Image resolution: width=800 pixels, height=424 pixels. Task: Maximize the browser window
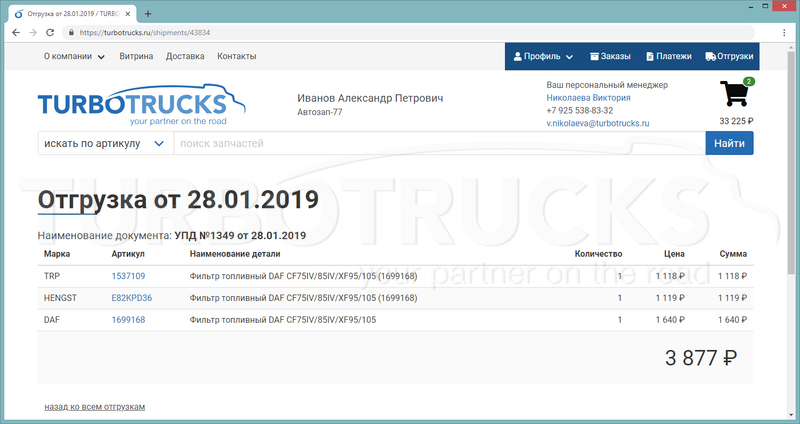click(x=765, y=6)
